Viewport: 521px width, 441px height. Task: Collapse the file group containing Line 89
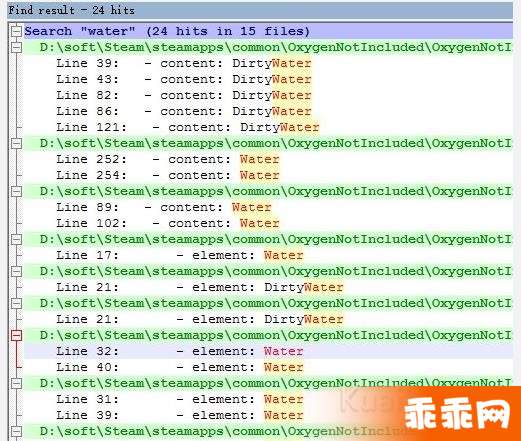point(16,191)
